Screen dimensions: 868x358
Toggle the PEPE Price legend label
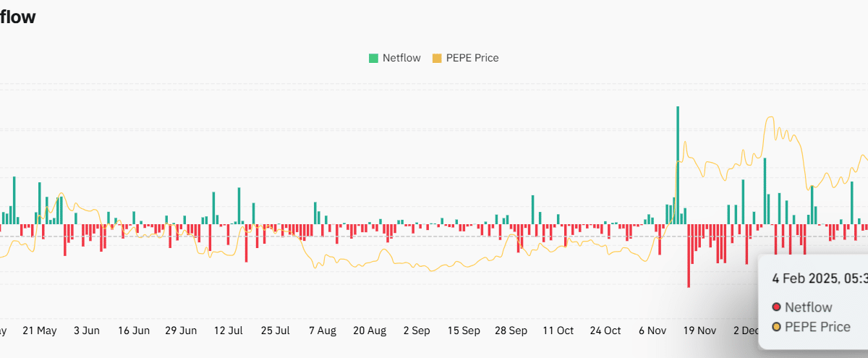tap(472, 58)
